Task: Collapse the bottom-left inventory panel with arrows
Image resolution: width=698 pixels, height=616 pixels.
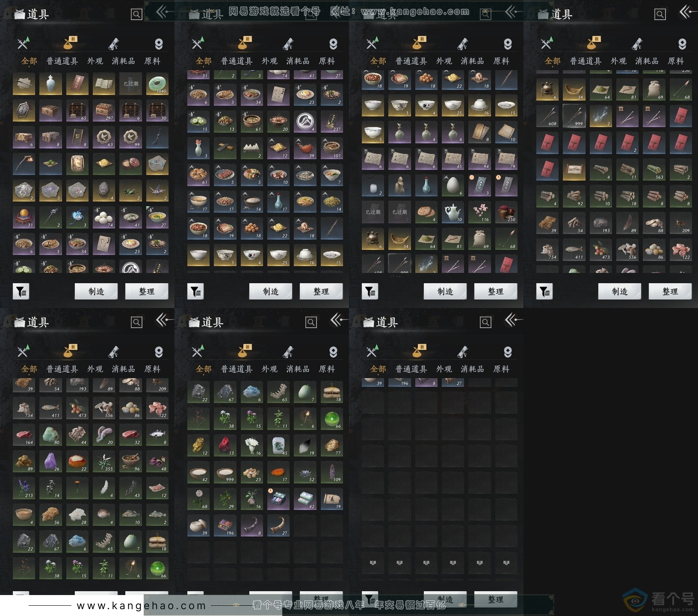Action: pyautogui.click(x=164, y=320)
